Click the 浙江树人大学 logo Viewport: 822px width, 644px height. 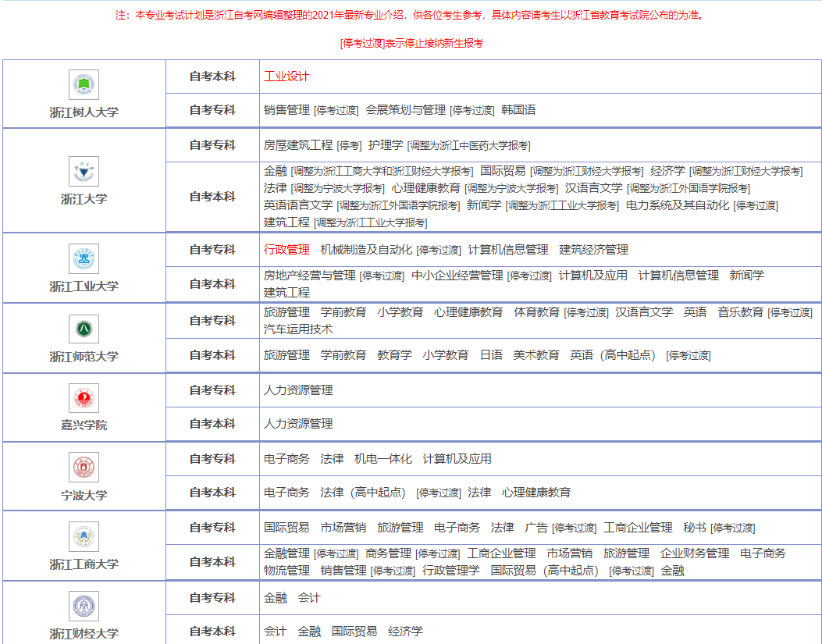[x=84, y=83]
